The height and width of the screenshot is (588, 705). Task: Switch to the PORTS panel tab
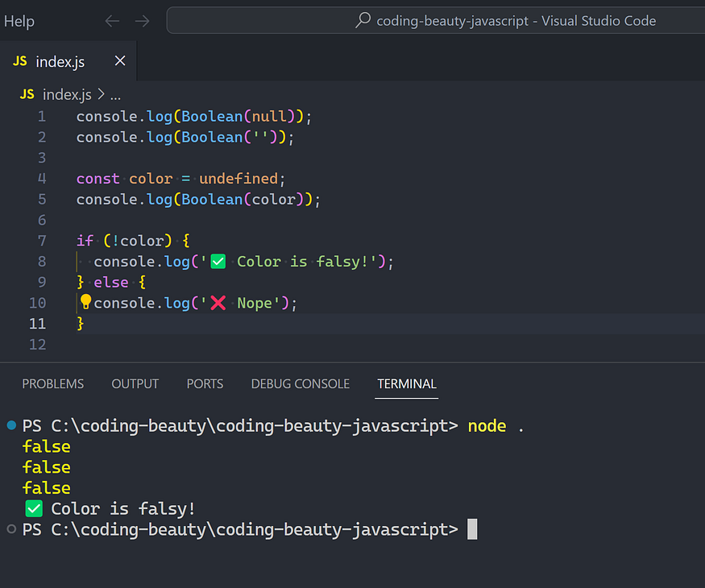point(205,384)
